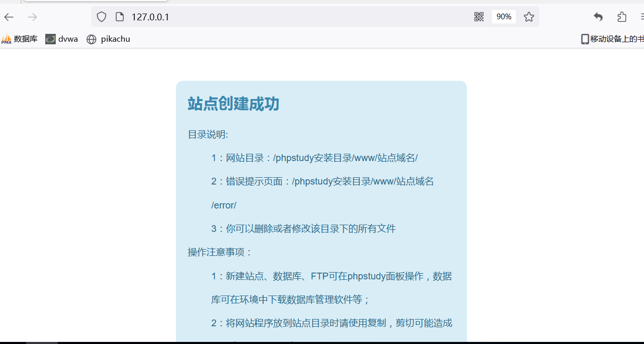Open the 移动设备上的书签 folder
This screenshot has height=344, width=644.
click(x=612, y=39)
